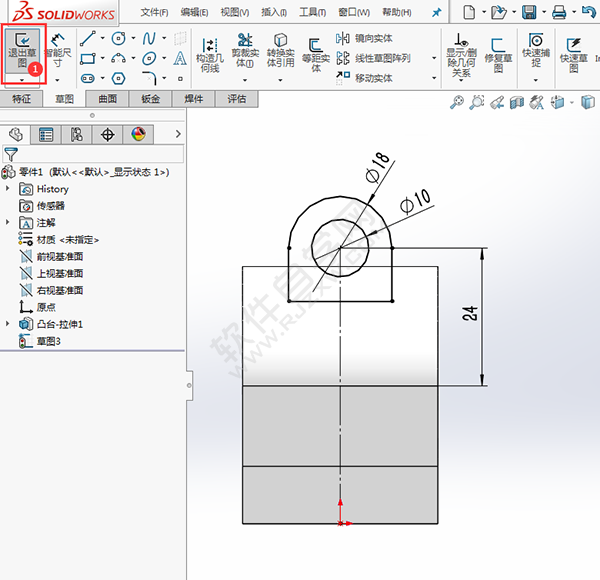Select the Sketch Fillet tool

(149, 78)
